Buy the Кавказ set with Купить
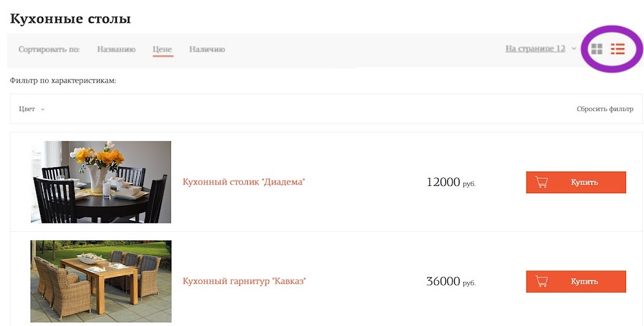Screen dimensions: 644x326 pos(576,281)
